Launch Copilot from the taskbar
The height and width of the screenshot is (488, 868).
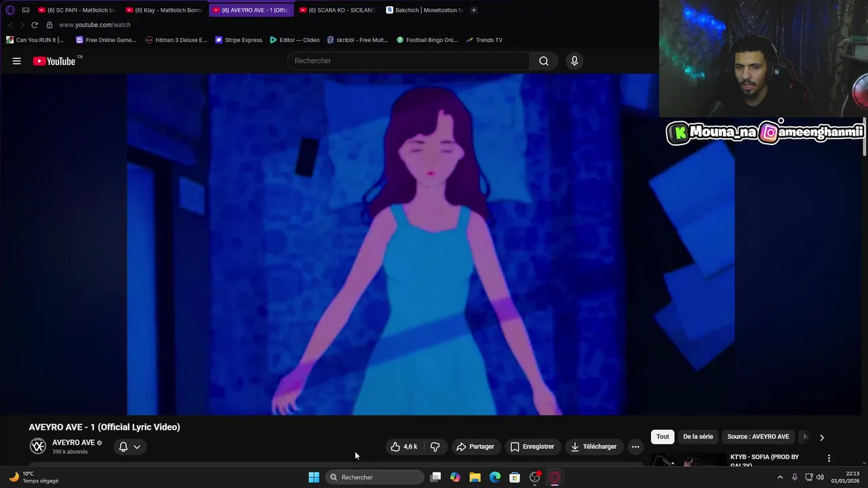point(455,477)
